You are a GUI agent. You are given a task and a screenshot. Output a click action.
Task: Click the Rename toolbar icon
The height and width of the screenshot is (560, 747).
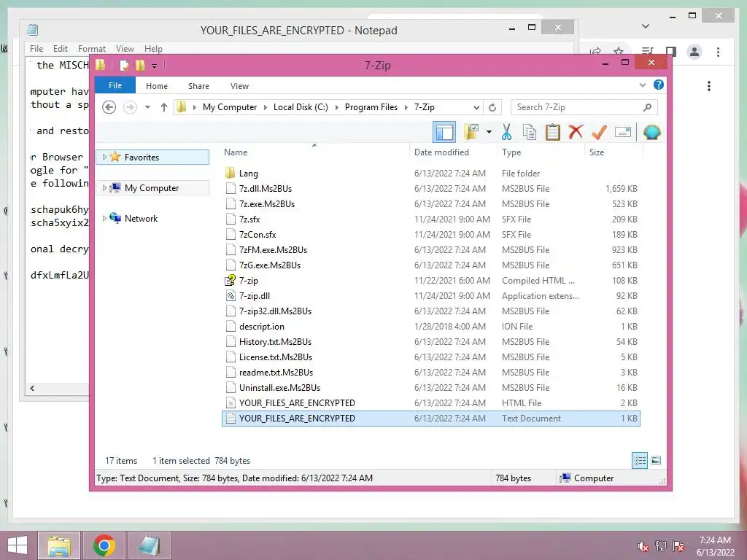click(x=623, y=132)
